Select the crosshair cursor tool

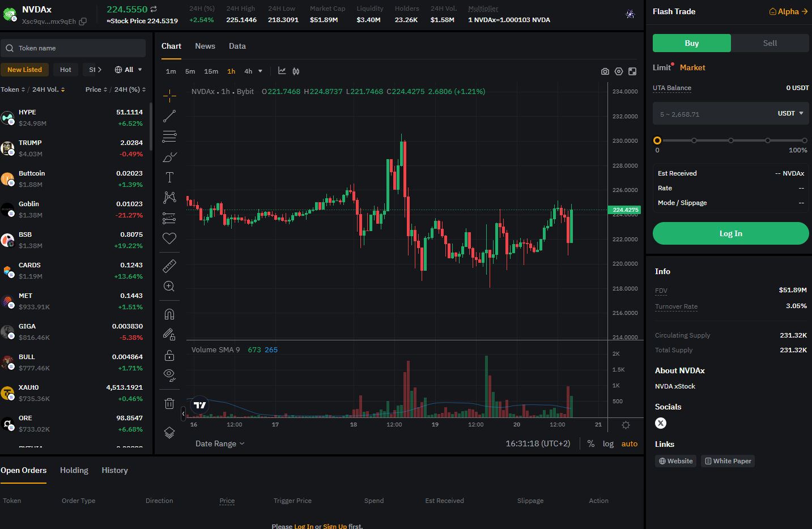pos(169,96)
